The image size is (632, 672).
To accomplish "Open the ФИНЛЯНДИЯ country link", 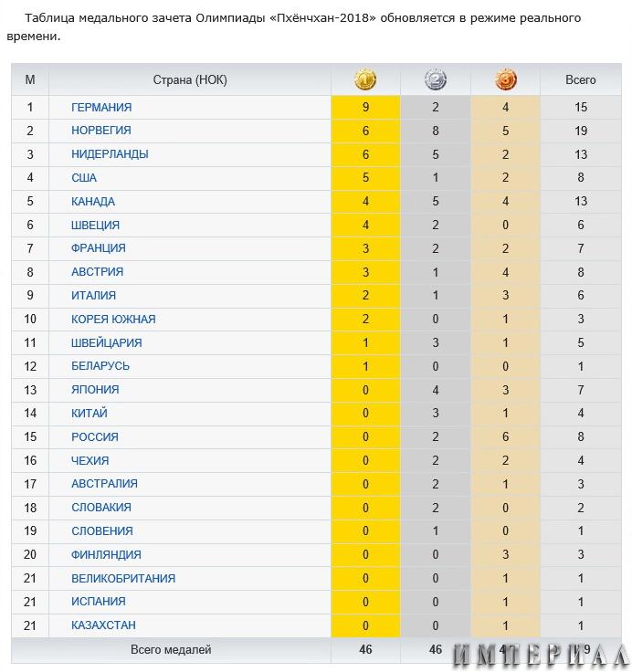I will [x=106, y=554].
